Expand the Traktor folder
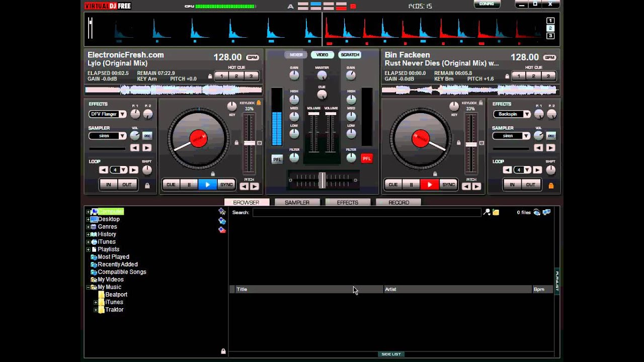Screen dimensions: 644x362 (96, 310)
